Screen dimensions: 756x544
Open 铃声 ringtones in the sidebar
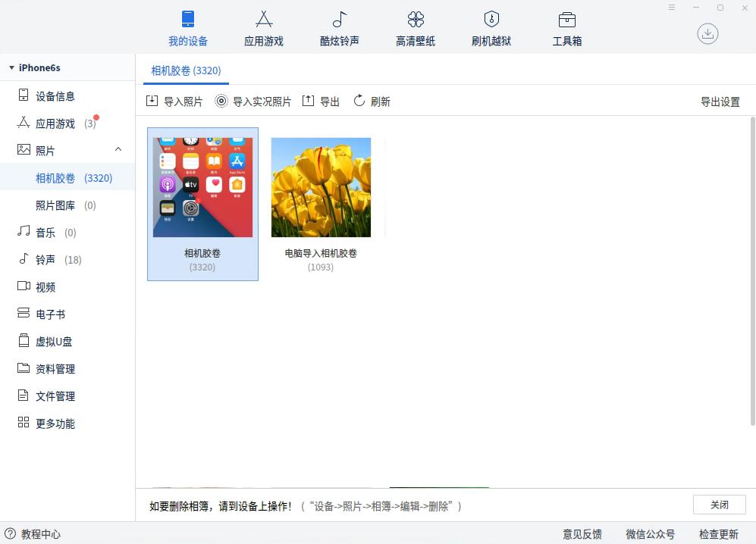pyautogui.click(x=45, y=260)
